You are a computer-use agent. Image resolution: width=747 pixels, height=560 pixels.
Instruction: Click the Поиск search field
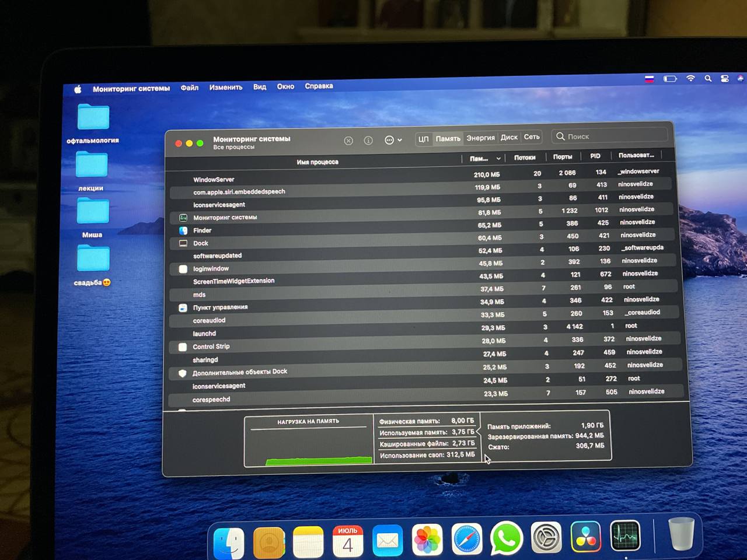[609, 136]
